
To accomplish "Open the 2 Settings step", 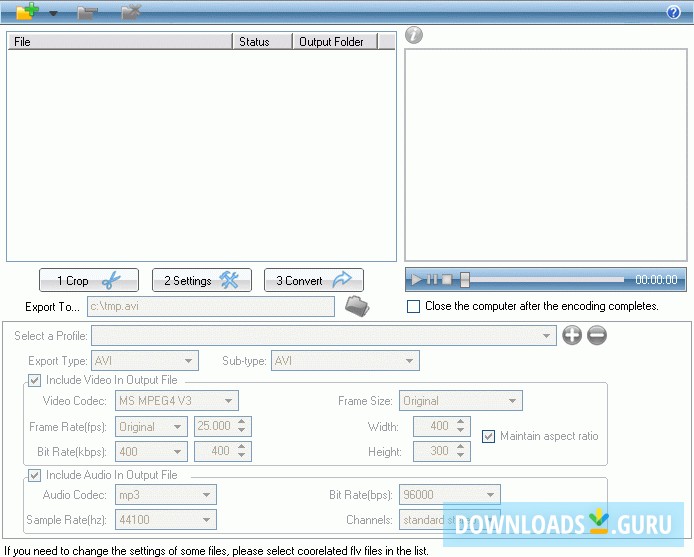I will coord(202,280).
